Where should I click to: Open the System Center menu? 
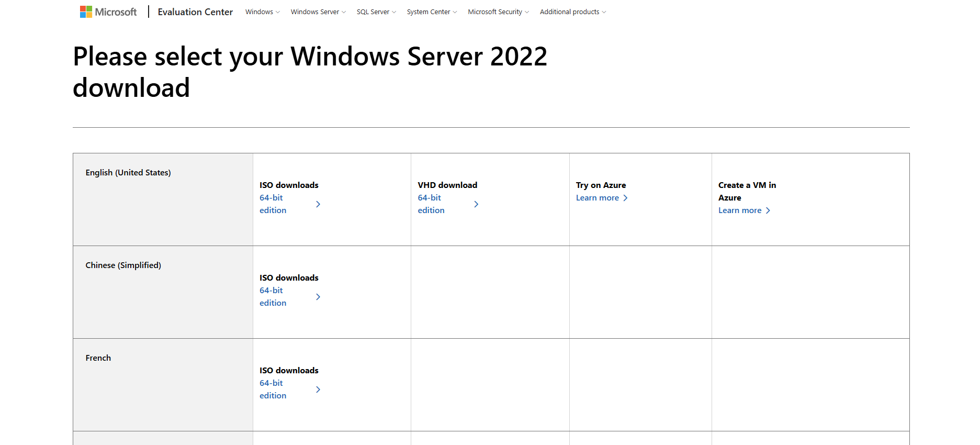point(432,12)
